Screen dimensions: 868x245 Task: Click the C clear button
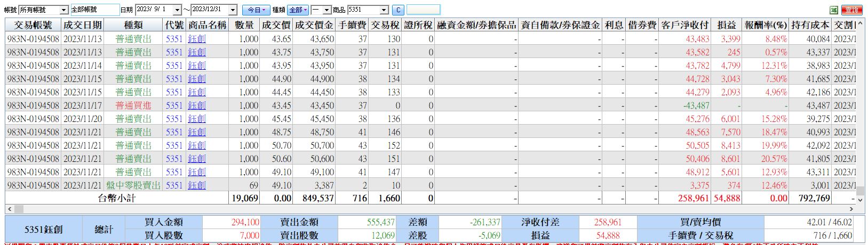click(x=398, y=10)
